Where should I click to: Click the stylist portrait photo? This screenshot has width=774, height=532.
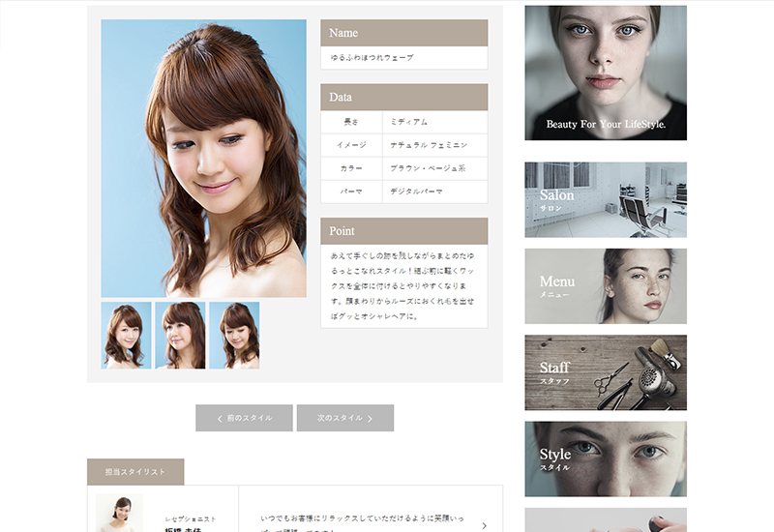[x=119, y=514]
